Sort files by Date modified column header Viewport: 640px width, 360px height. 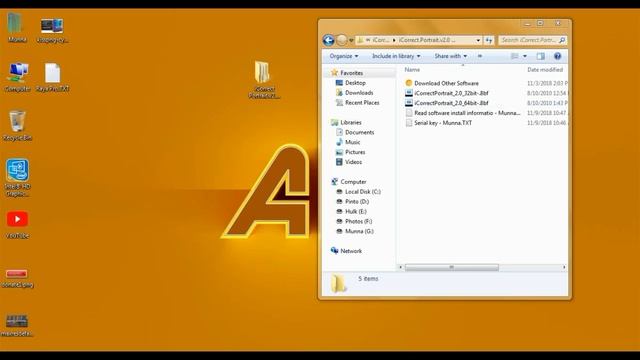pyautogui.click(x=545, y=70)
